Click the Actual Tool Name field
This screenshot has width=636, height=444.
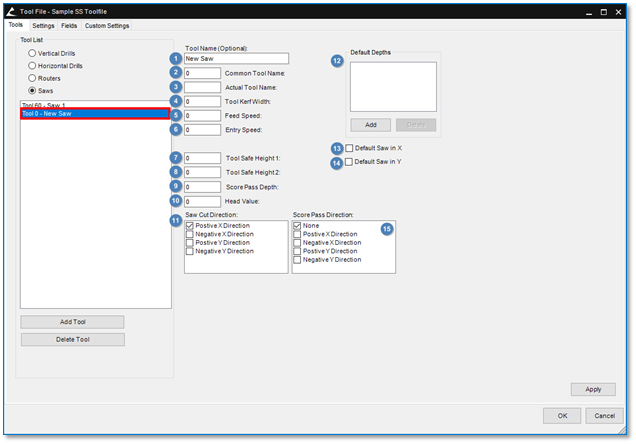[x=202, y=88]
